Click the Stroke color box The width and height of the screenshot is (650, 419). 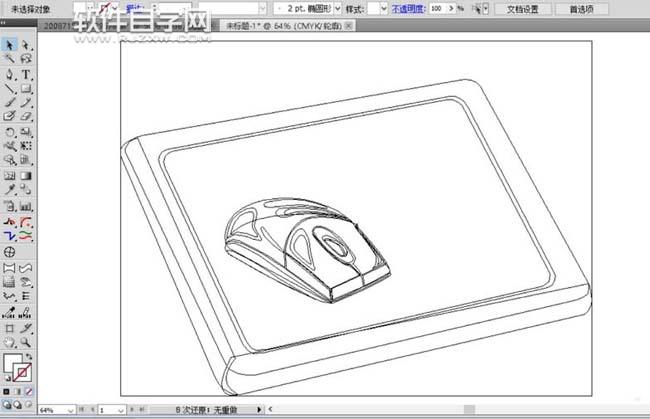coord(22,372)
